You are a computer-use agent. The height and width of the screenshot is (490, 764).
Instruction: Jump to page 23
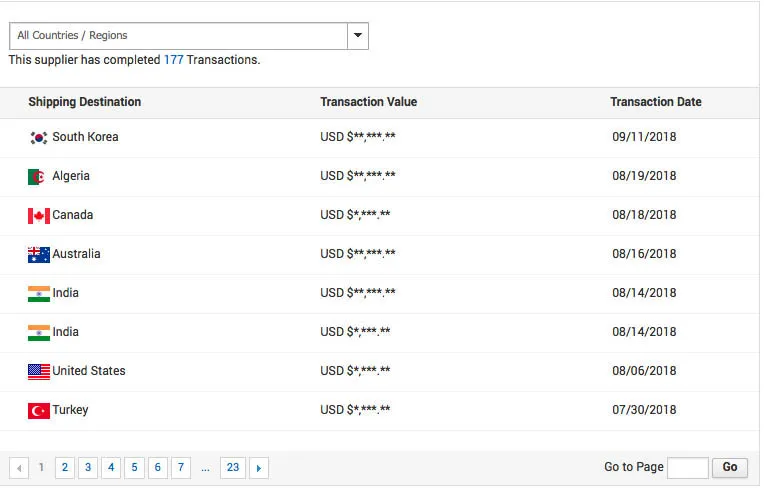pyautogui.click(x=233, y=468)
